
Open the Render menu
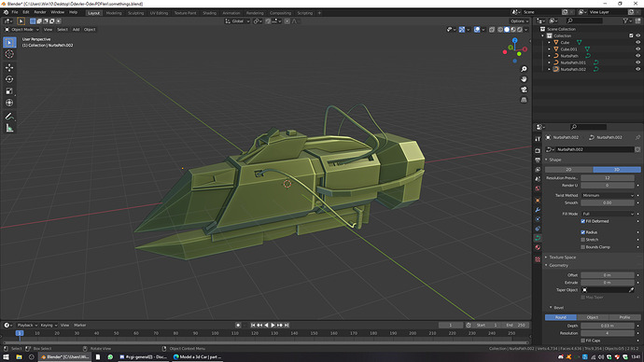40,12
